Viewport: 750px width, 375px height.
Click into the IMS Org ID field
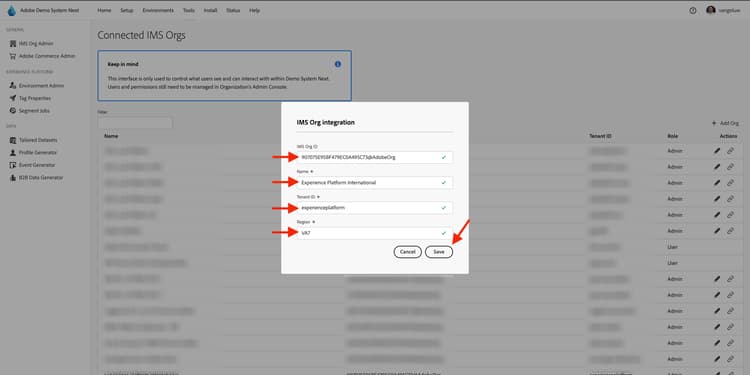(x=375, y=157)
